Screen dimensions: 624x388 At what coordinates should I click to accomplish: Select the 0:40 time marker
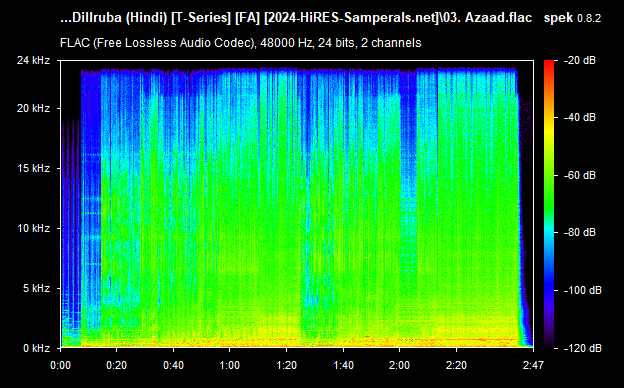pyautogui.click(x=174, y=365)
